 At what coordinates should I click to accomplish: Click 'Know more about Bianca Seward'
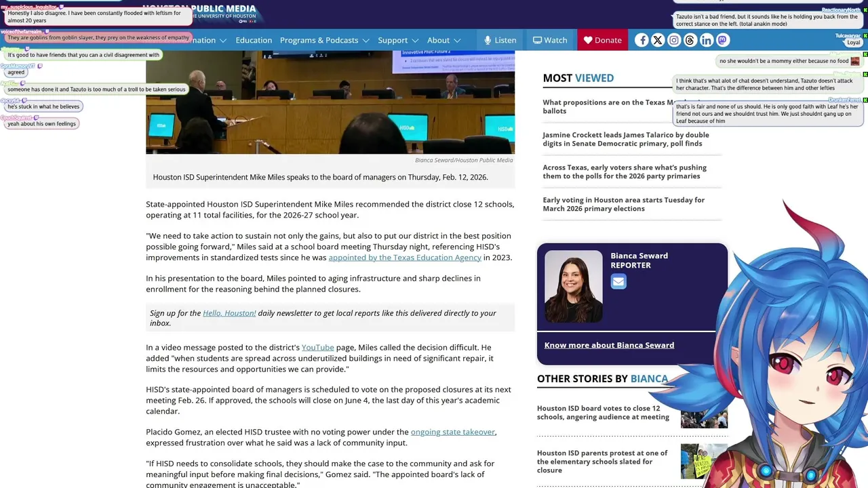(x=609, y=345)
